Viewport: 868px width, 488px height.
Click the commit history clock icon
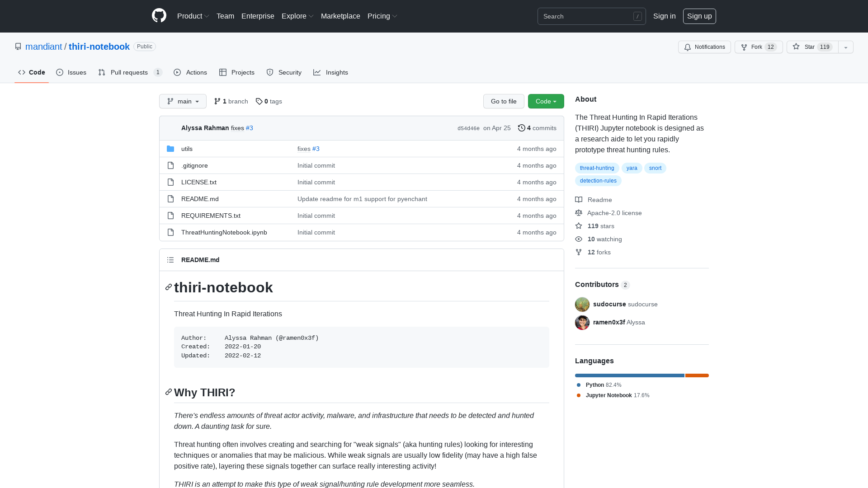522,128
